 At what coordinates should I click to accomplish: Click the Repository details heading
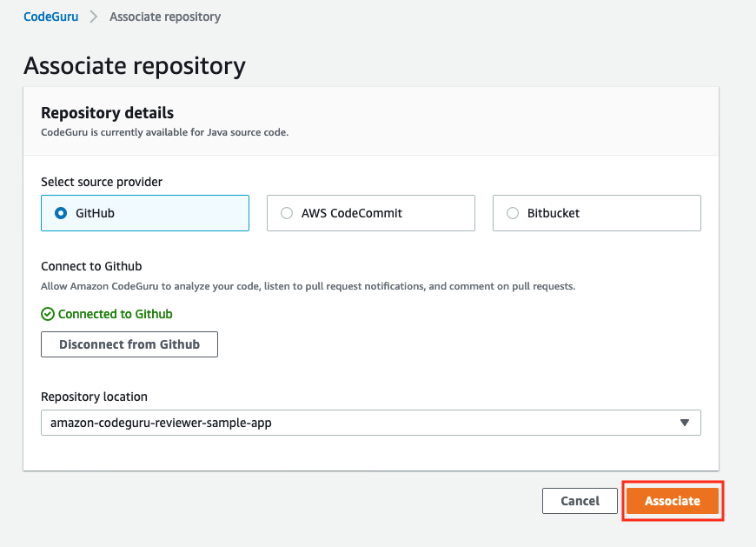pyautogui.click(x=108, y=113)
